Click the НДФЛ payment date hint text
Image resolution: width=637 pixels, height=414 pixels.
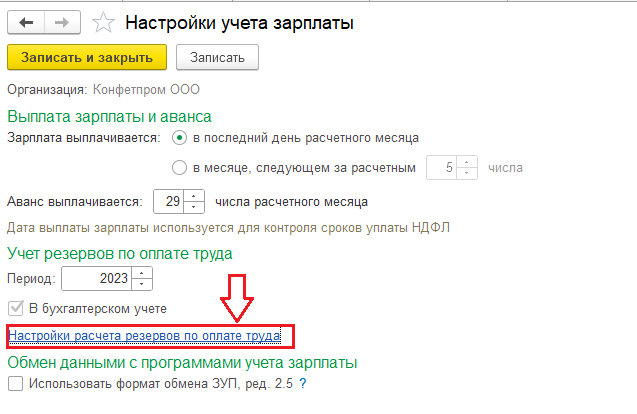[x=228, y=228]
